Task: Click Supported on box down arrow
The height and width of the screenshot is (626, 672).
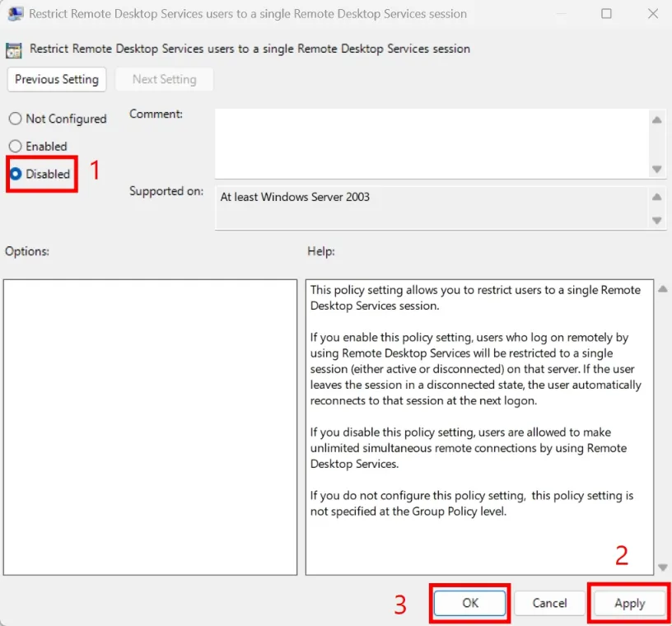Action: 656,220
